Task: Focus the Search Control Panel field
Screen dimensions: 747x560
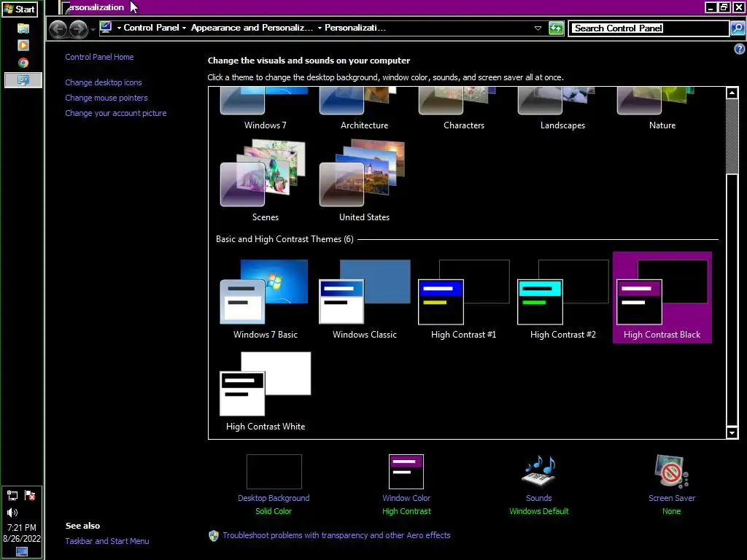Action: (649, 28)
